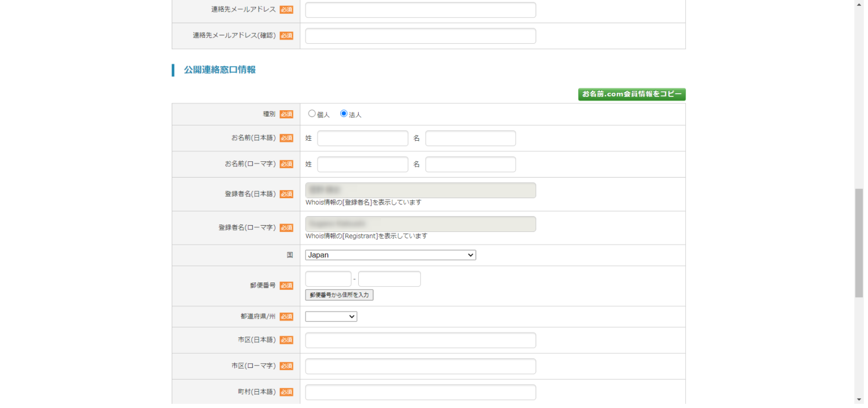Click the romaji surname (姓) field
This screenshot has width=868, height=408.
pos(362,164)
